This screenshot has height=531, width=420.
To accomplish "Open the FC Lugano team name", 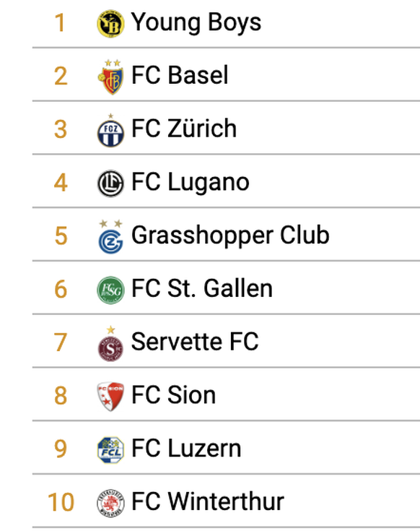I will point(191,183).
